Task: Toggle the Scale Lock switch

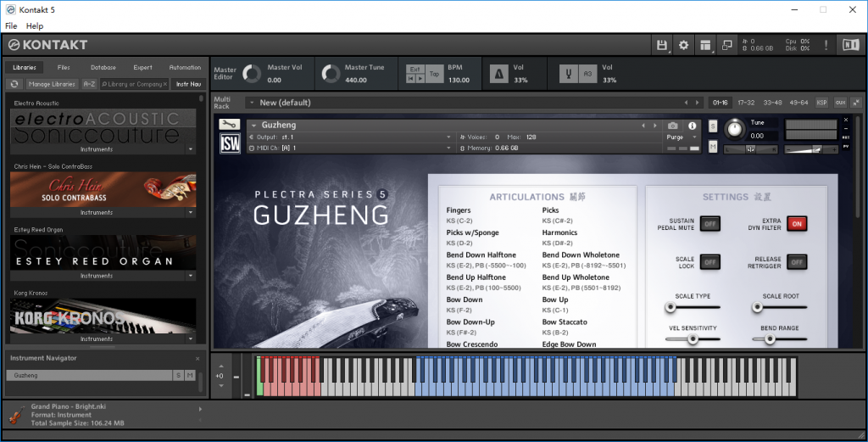Action: [x=709, y=262]
